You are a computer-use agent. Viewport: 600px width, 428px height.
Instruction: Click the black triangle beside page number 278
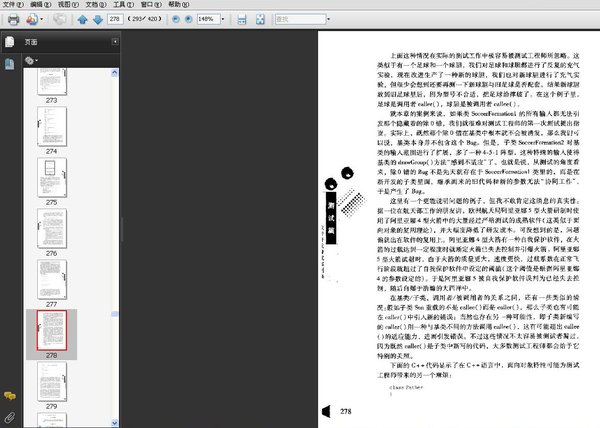(326, 412)
